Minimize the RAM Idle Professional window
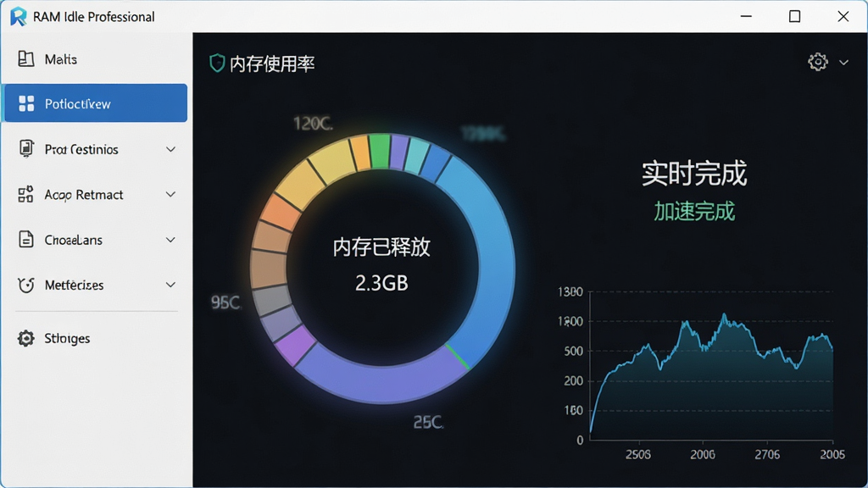The image size is (868, 488). (746, 17)
